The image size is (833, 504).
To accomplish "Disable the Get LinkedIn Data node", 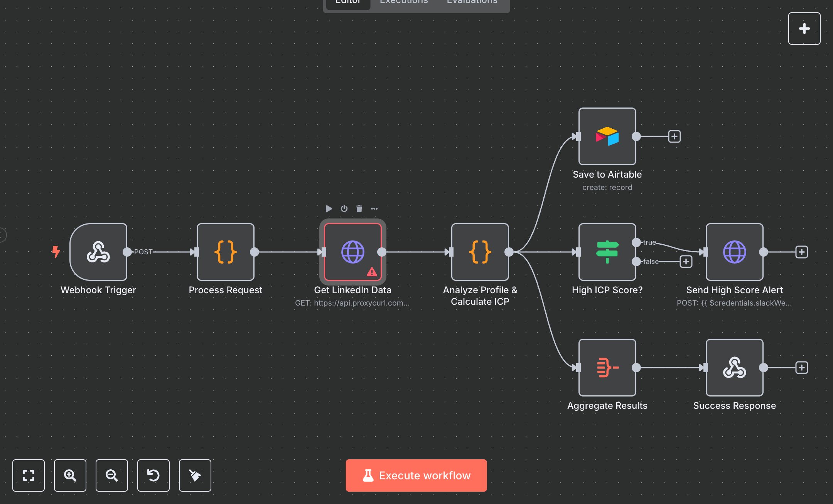I will point(344,208).
